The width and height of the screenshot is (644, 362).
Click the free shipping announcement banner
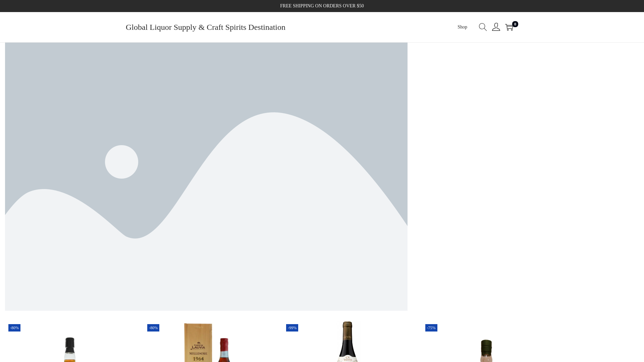(x=322, y=6)
